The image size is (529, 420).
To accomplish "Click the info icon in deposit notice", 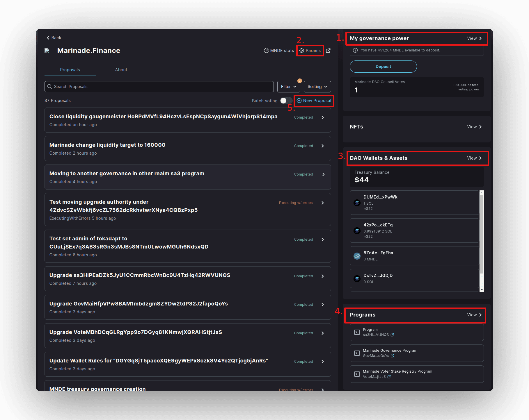I will [x=355, y=50].
